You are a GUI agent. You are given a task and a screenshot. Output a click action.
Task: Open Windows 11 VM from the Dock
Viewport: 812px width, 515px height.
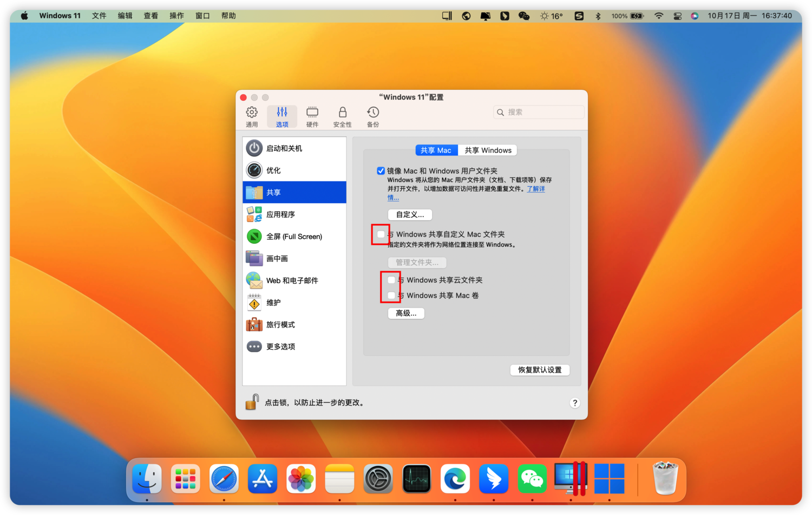(610, 479)
